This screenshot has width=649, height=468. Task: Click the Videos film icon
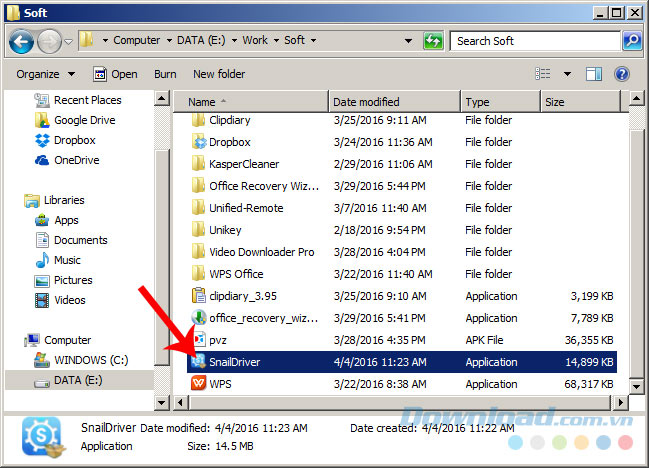[x=42, y=300]
